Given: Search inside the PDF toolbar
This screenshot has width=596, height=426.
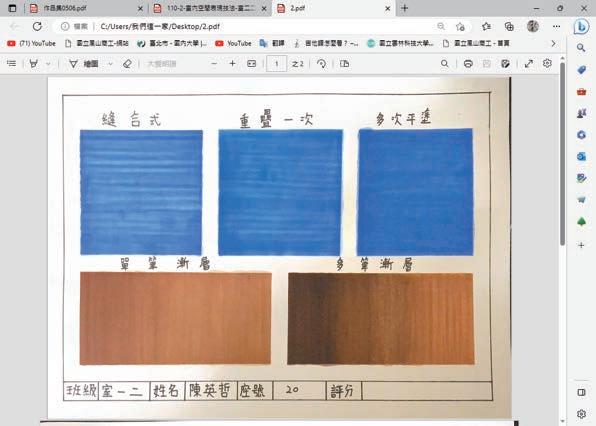Looking at the screenshot, I should 445,64.
